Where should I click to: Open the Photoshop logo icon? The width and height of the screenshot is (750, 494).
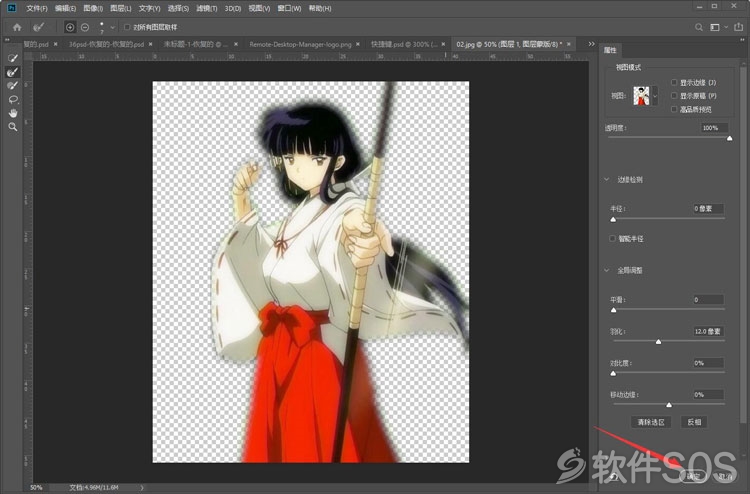(x=12, y=8)
